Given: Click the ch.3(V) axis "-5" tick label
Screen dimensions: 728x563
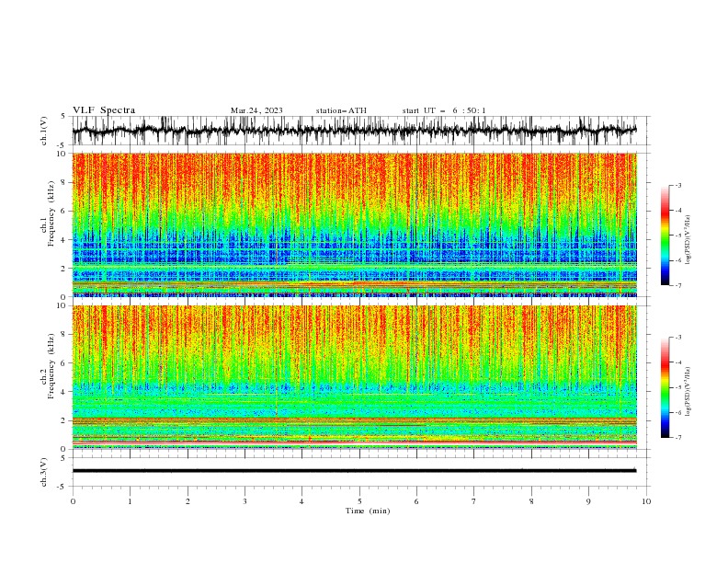Looking at the screenshot, I should click(x=63, y=487).
